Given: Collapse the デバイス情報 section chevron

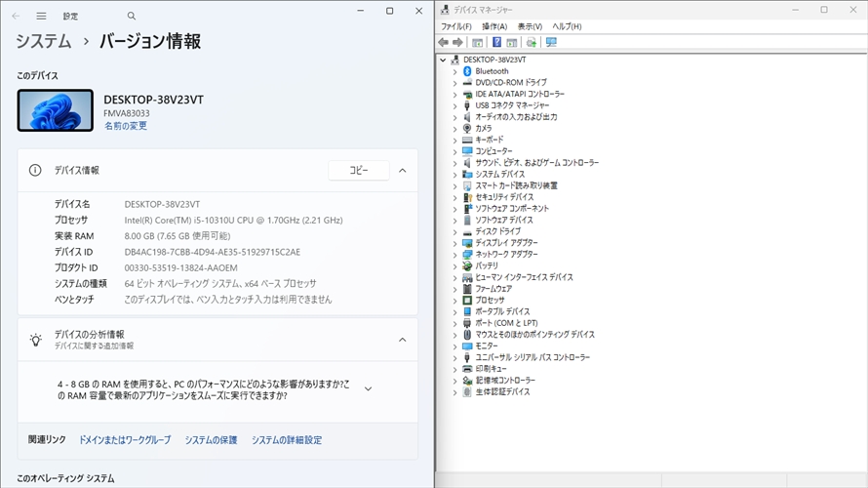Looking at the screenshot, I should pyautogui.click(x=402, y=171).
